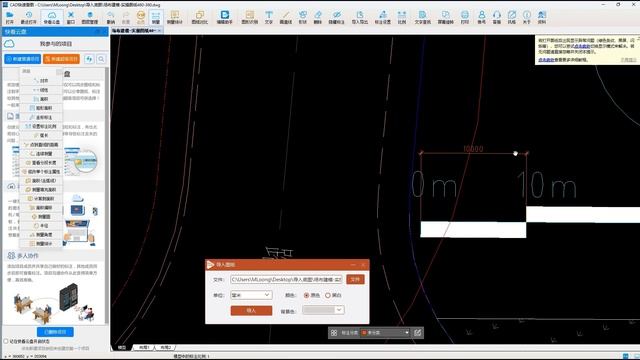Open the recent files clock icon

coord(29,17)
